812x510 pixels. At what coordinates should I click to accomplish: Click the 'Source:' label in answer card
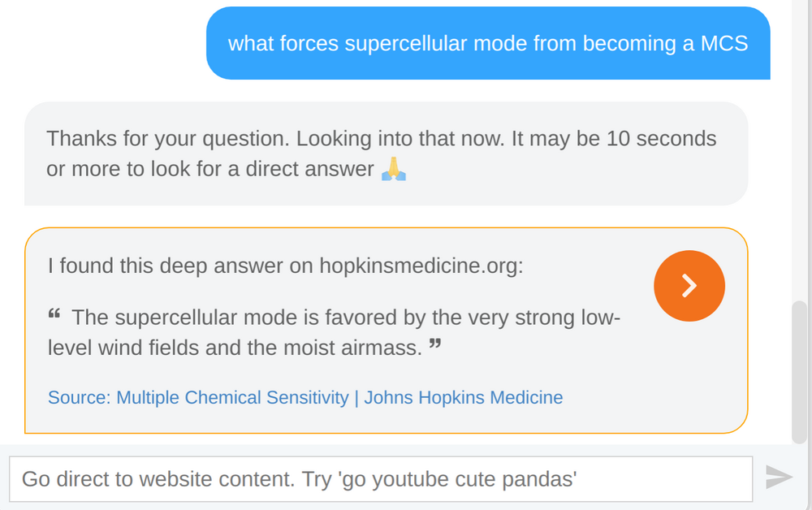pyautogui.click(x=79, y=398)
